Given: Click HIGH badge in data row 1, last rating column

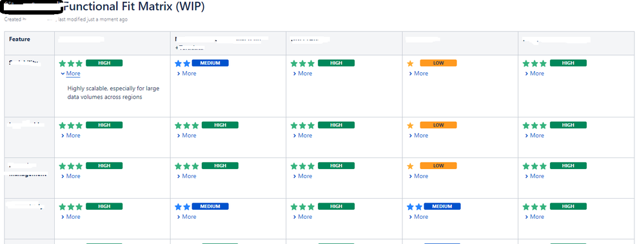Looking at the screenshot, I should pyautogui.click(x=568, y=63).
